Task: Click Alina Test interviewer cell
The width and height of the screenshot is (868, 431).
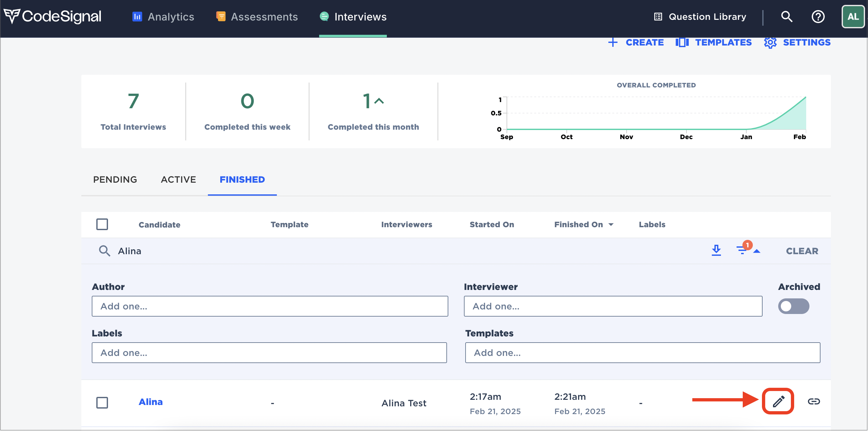Action: (x=404, y=403)
